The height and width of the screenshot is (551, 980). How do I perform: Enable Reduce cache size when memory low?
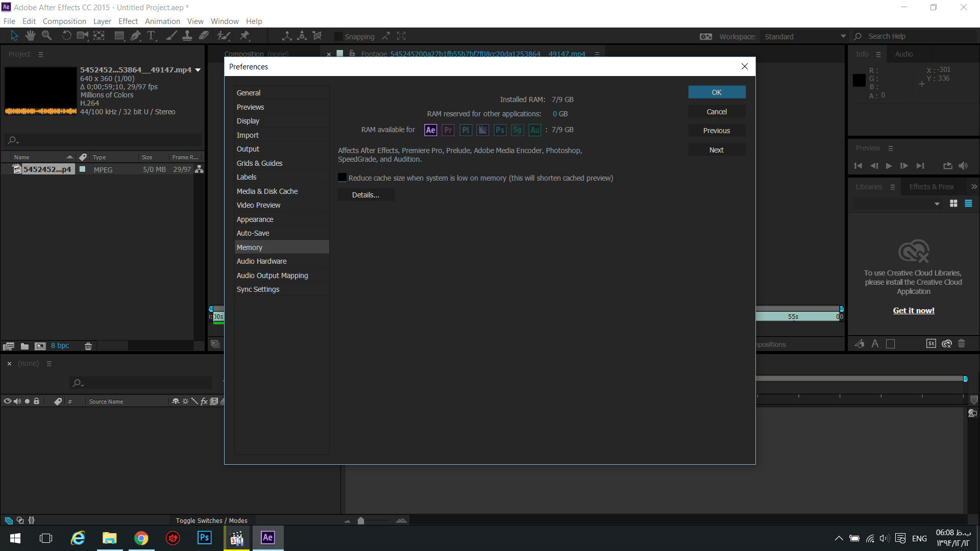tap(342, 178)
